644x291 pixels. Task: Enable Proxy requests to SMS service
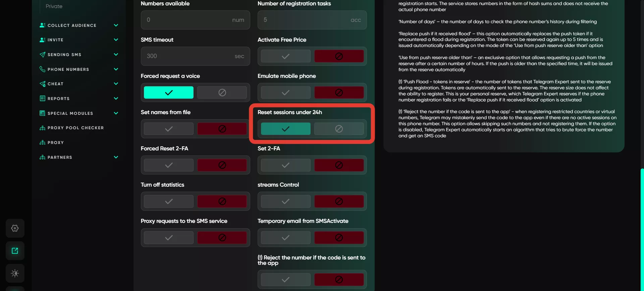[x=169, y=238]
